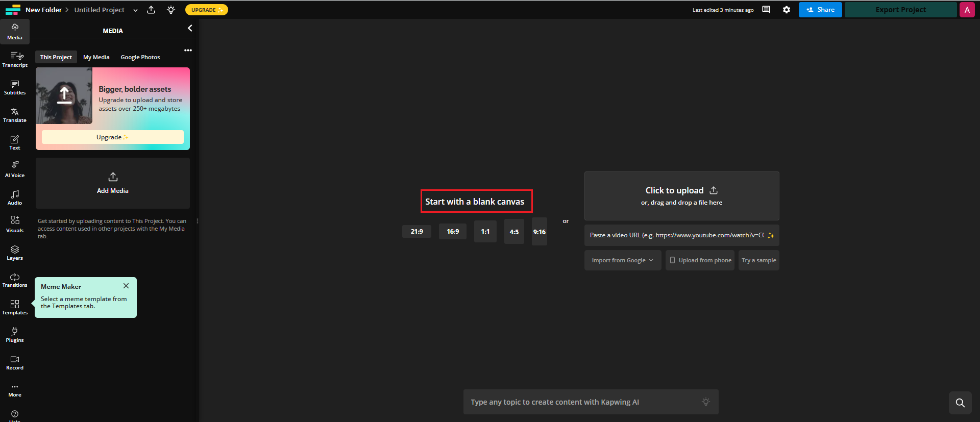The width and height of the screenshot is (980, 422).
Task: Select the 9:16 aspect ratio
Action: pos(540,232)
